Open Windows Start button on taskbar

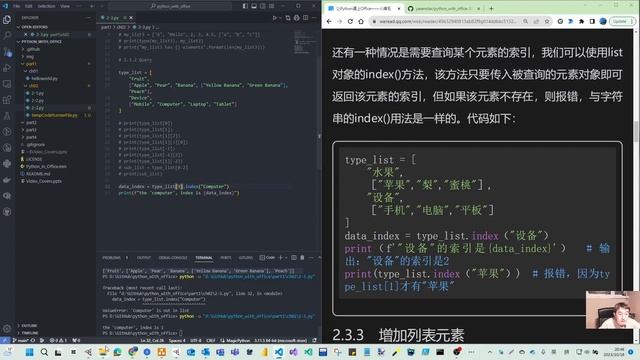point(29,352)
